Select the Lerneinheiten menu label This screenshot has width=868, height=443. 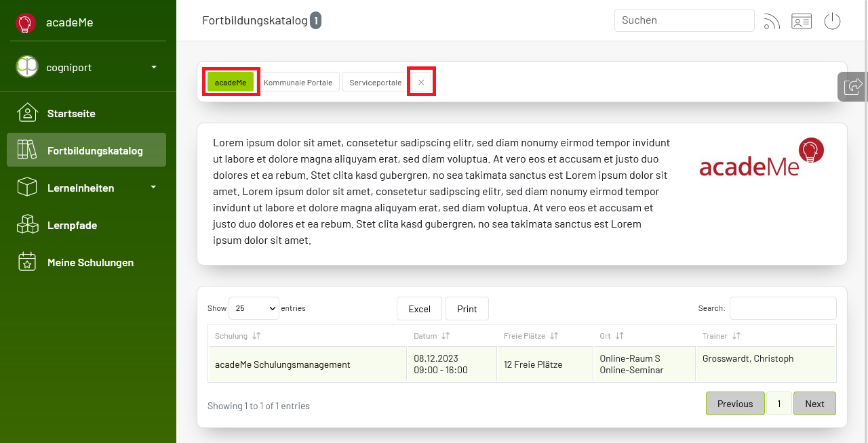coord(81,188)
